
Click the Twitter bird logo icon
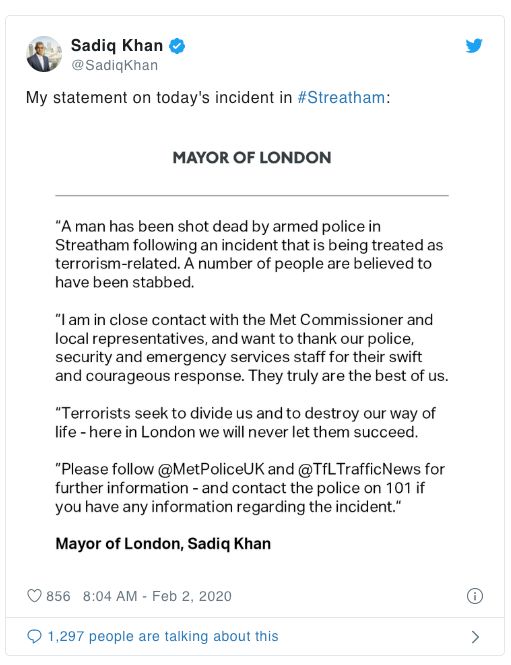(x=474, y=45)
